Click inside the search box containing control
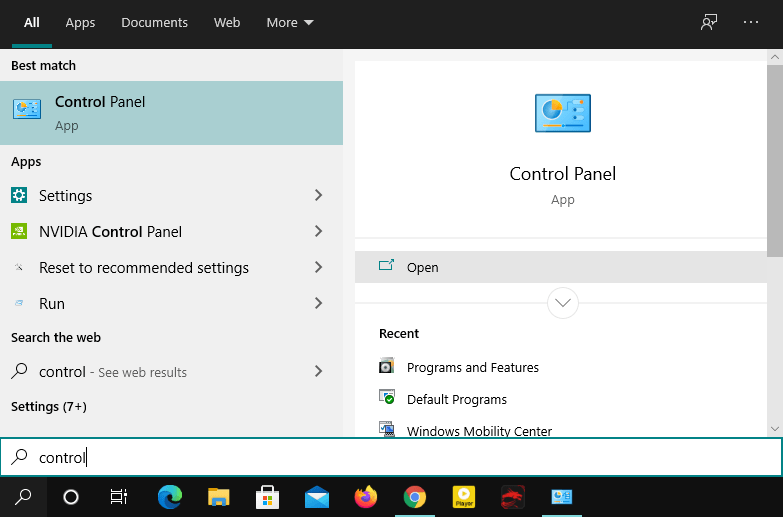Viewport: 783px width, 517px height. coord(391,457)
